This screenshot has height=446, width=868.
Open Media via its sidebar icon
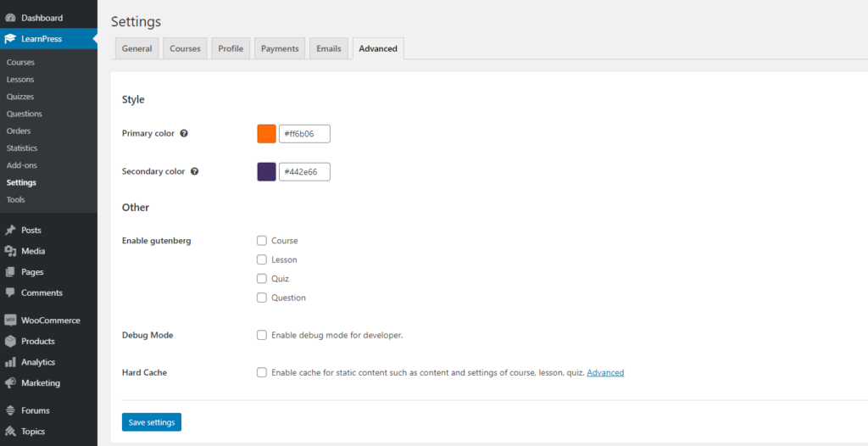[10, 251]
